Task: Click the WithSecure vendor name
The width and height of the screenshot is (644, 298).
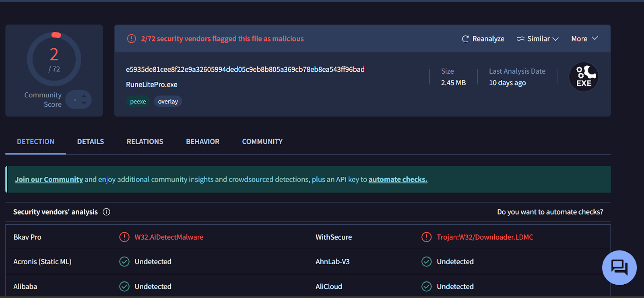Action: [334, 237]
